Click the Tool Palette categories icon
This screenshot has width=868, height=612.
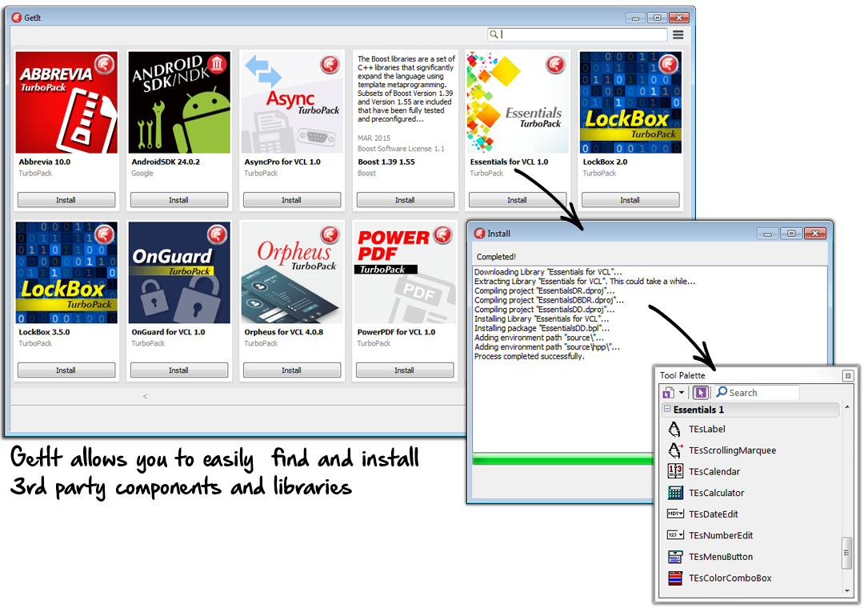[668, 393]
